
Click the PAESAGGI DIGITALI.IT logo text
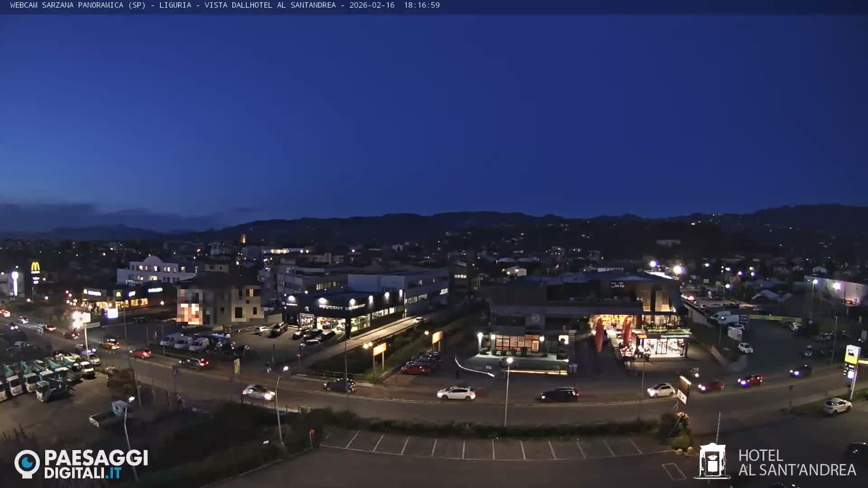pos(96,464)
